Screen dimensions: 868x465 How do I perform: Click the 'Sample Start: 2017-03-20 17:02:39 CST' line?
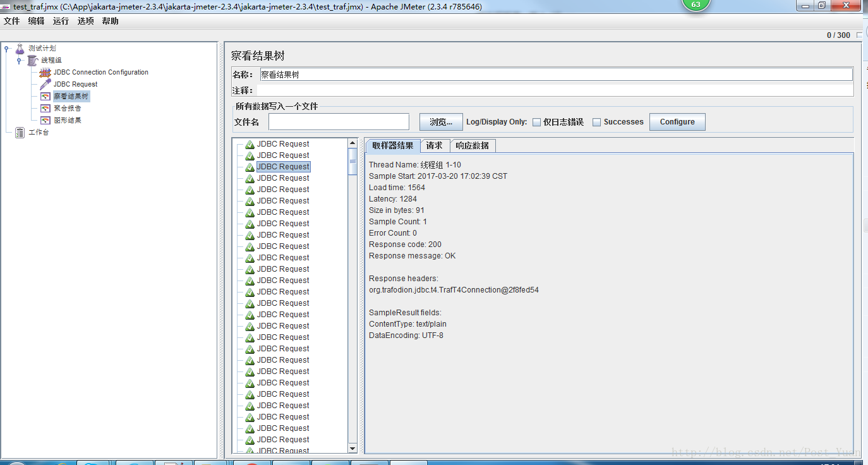pos(438,176)
